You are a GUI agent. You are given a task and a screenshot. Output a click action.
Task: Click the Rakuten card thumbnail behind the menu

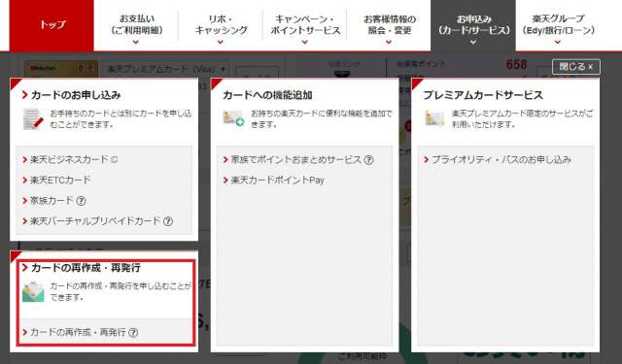(61, 69)
